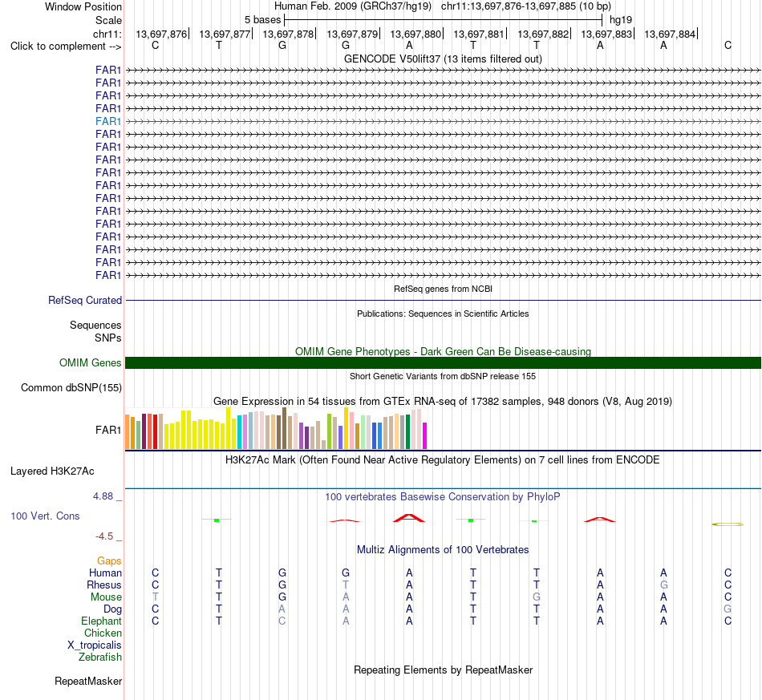Click coordinate label 13,697,882
This screenshot has height=700, width=762.
coord(543,34)
